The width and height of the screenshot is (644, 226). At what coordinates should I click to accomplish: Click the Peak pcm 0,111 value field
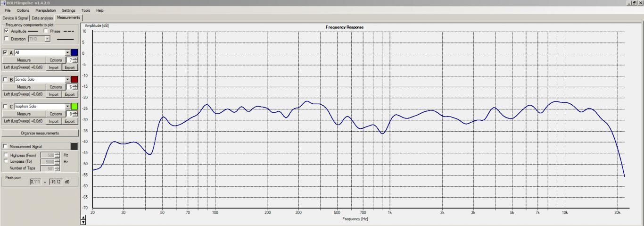35,182
